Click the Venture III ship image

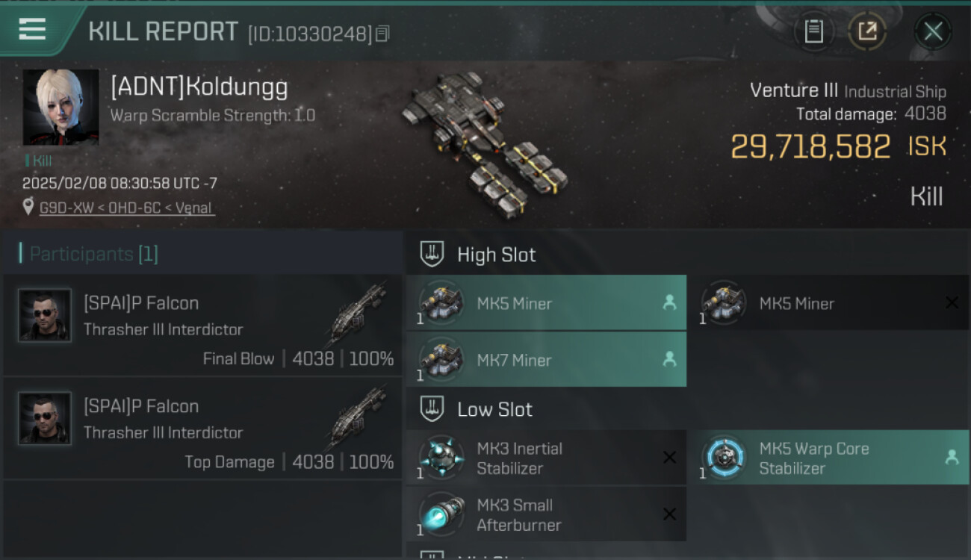[x=485, y=142]
